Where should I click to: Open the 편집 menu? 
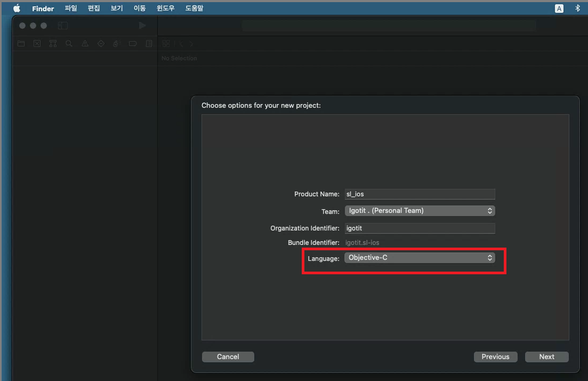94,8
